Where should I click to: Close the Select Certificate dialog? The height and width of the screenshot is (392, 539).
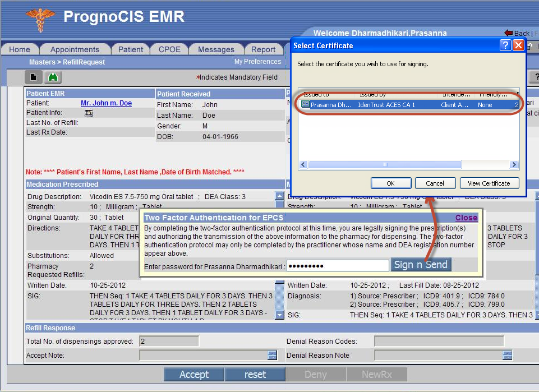tap(518, 45)
